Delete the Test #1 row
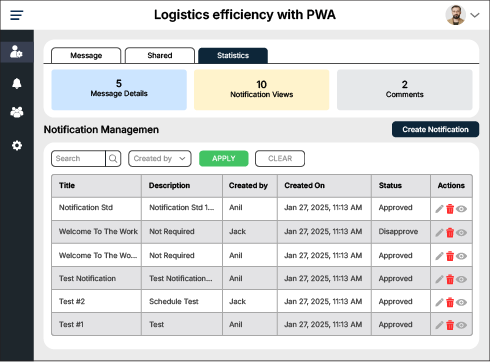490x362 pixels. [x=450, y=325]
